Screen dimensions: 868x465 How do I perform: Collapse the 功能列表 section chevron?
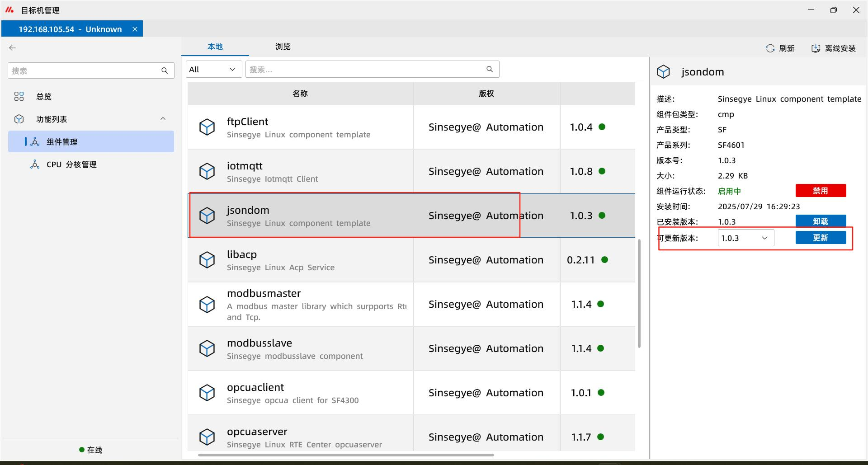point(163,119)
